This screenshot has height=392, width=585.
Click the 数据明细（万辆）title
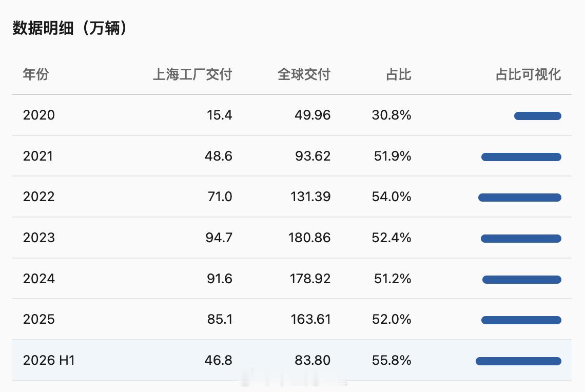point(70,28)
